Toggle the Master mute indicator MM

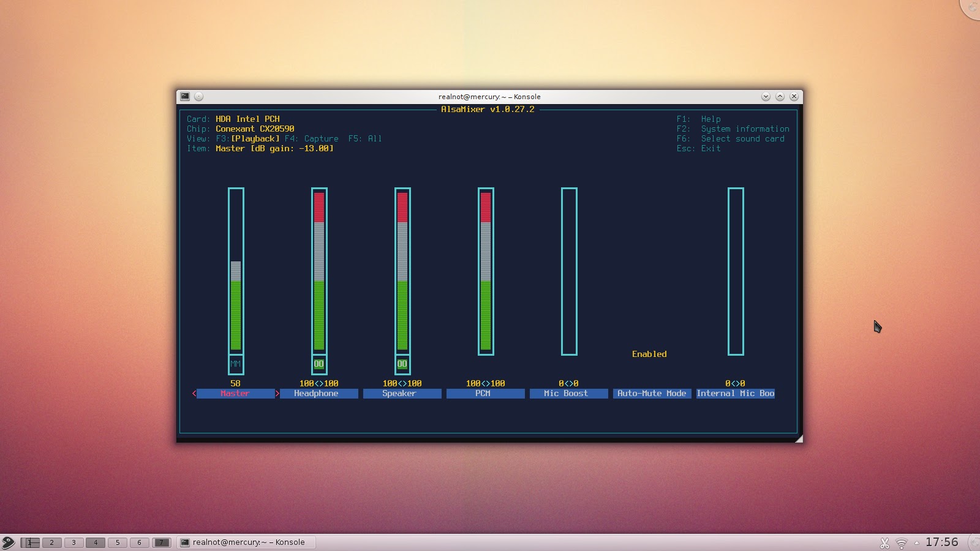[x=235, y=364]
